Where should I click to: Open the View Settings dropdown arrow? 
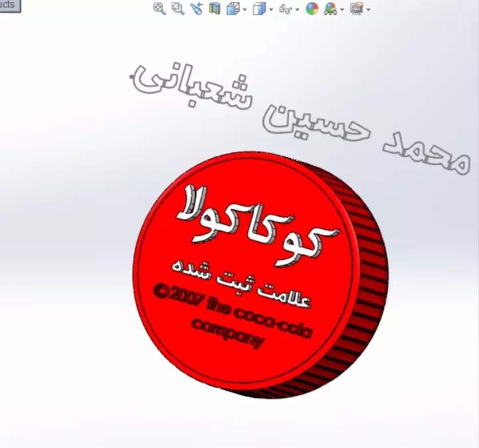[368, 9]
